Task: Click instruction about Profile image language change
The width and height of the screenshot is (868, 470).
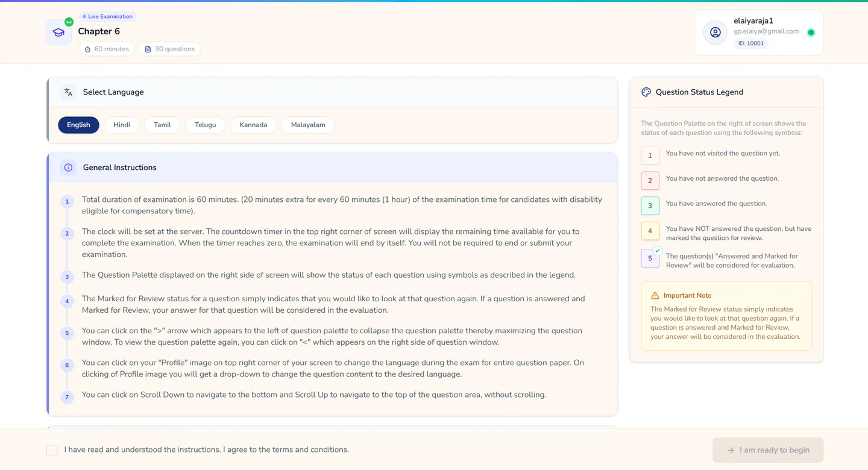Action: pyautogui.click(x=333, y=368)
